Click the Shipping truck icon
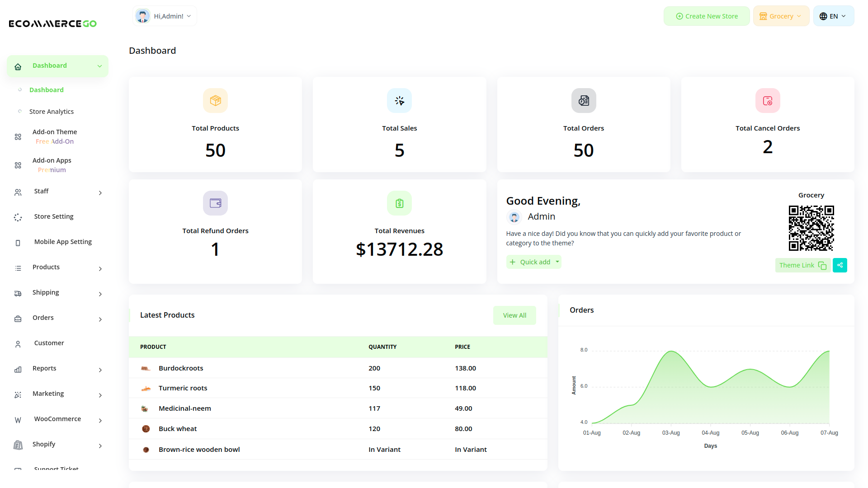 18,293
